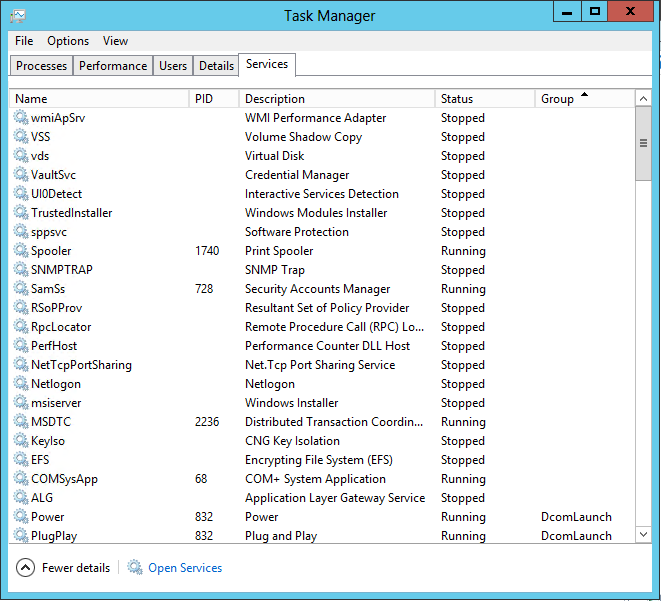661x601 pixels.
Task: Collapse with the Fewer details chevron
Action: [25, 568]
